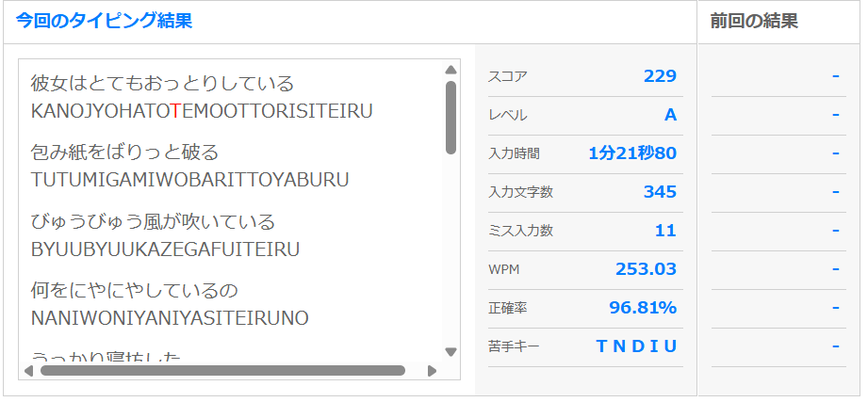The image size is (868, 402).
Task: Click the score value 229
Action: tap(660, 76)
